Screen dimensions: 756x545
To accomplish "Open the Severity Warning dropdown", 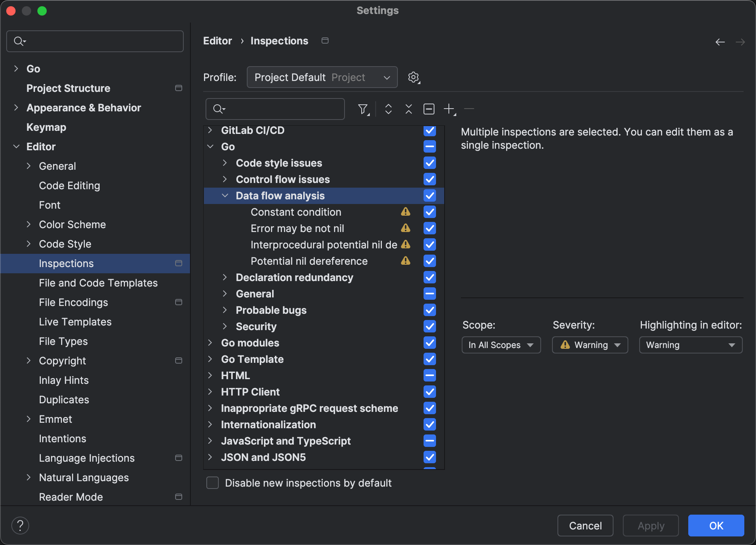I will tap(590, 345).
